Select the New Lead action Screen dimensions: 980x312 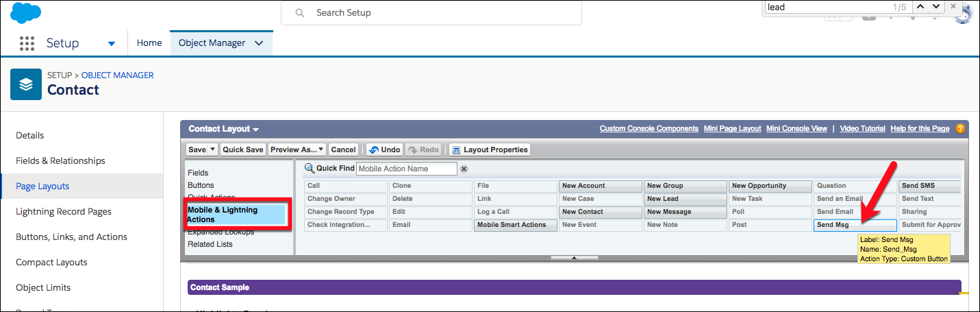(x=686, y=199)
